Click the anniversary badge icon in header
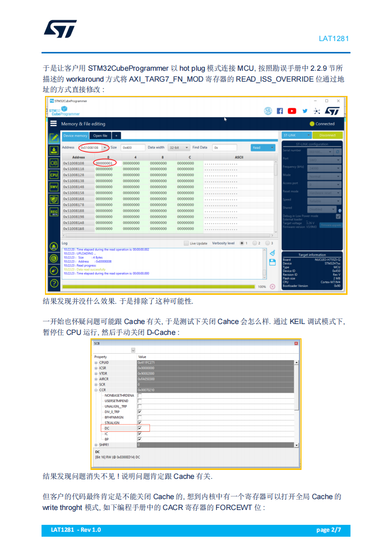392x555 pixels. point(268,111)
